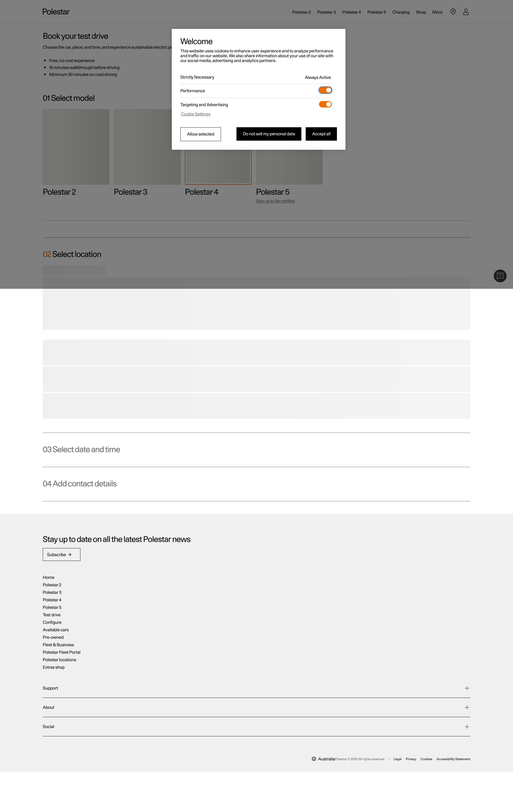
Task: Expand the Social footer section
Action: [256, 726]
